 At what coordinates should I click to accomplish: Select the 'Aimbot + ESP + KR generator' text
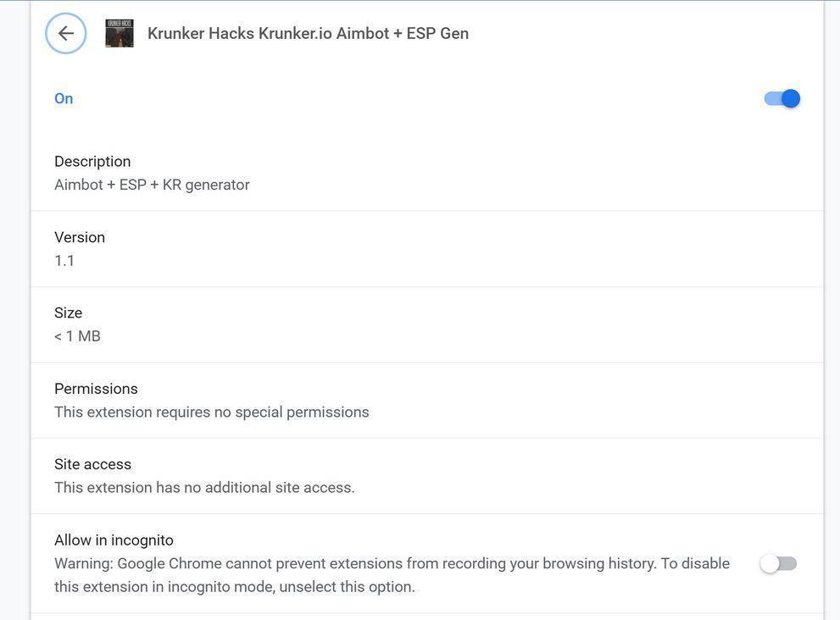152,185
